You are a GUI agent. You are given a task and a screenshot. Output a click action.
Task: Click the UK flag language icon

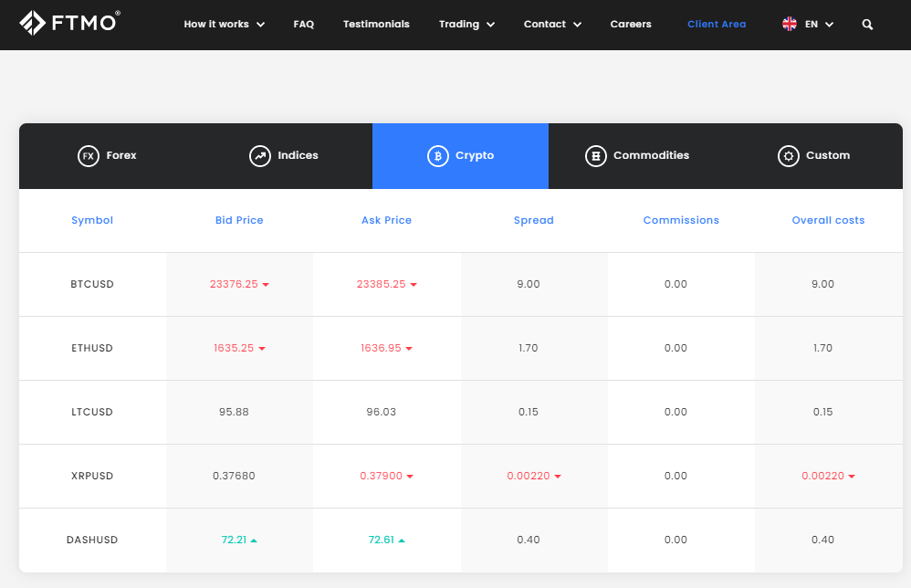click(x=790, y=24)
